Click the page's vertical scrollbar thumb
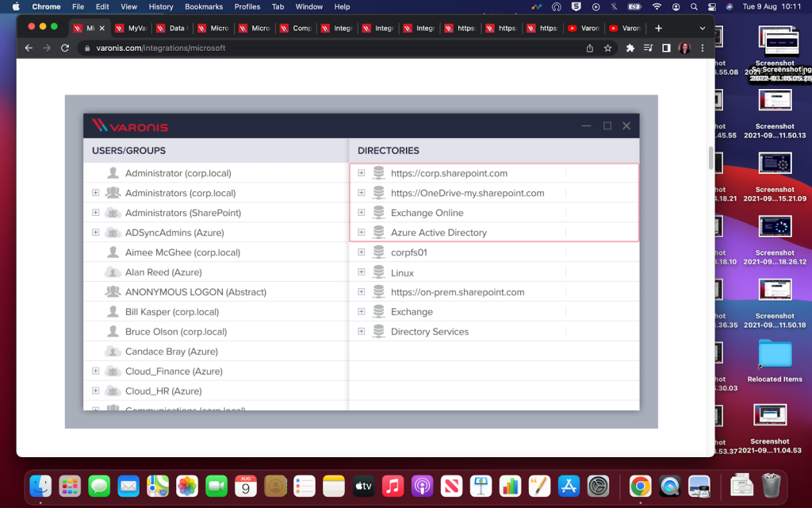This screenshot has width=812, height=508. pyautogui.click(x=711, y=158)
